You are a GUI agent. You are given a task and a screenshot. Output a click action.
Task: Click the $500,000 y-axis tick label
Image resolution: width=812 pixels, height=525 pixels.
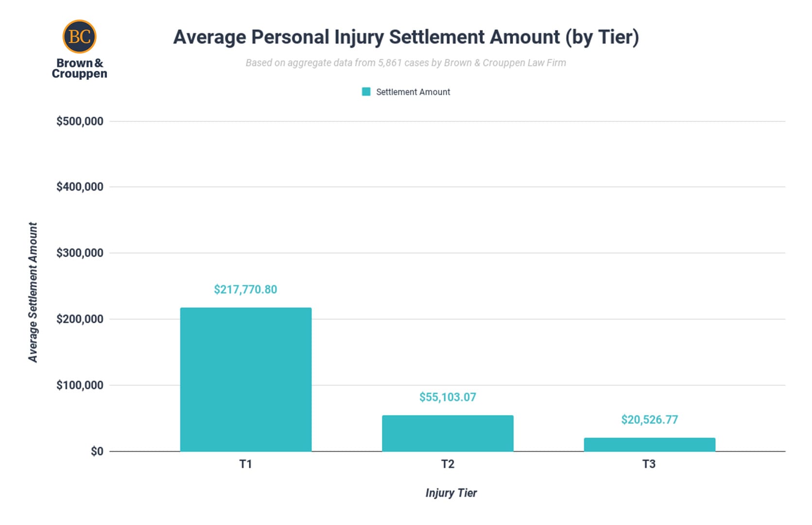(x=80, y=122)
